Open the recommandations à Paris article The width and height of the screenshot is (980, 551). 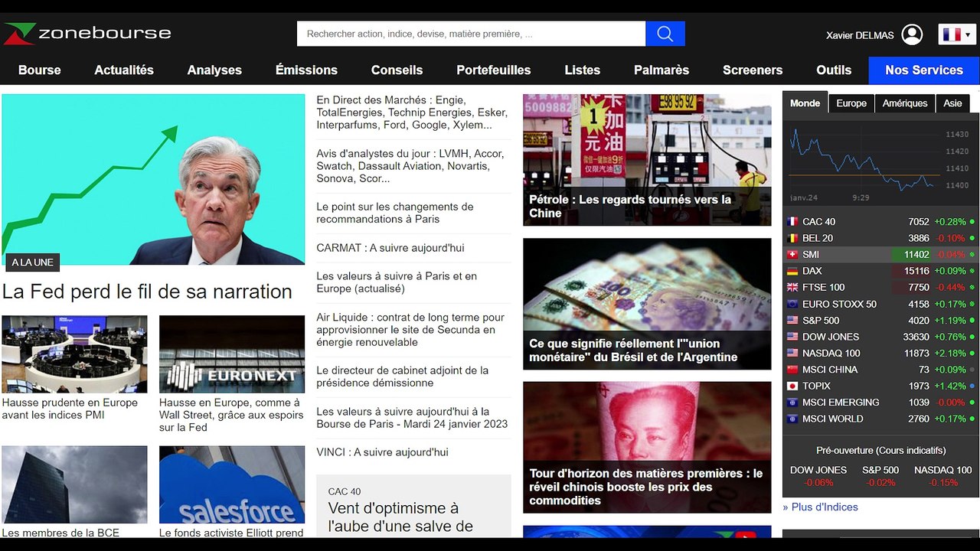tap(395, 213)
